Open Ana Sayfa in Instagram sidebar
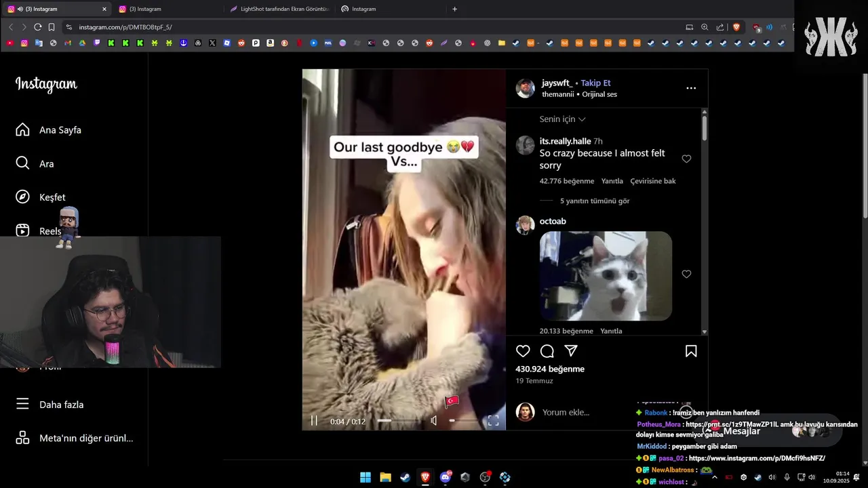This screenshot has height=488, width=868. [x=49, y=130]
